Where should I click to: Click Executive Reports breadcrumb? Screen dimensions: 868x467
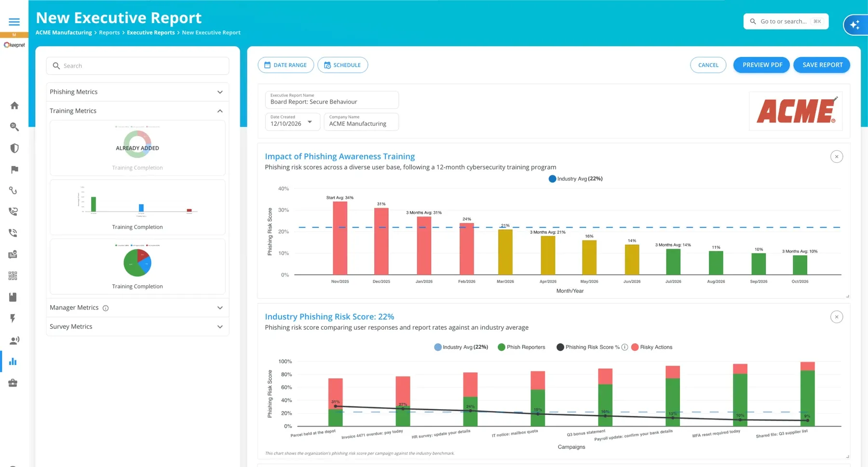(x=151, y=32)
